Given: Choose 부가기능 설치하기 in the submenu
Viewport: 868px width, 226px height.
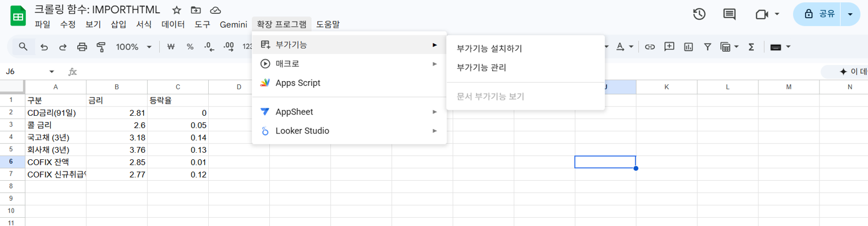Looking at the screenshot, I should point(489,49).
